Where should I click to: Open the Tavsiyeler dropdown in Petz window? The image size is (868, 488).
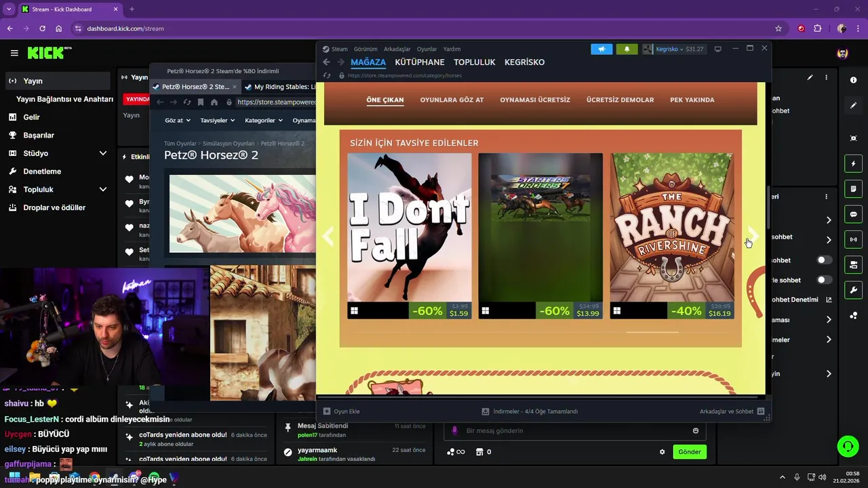217,121
